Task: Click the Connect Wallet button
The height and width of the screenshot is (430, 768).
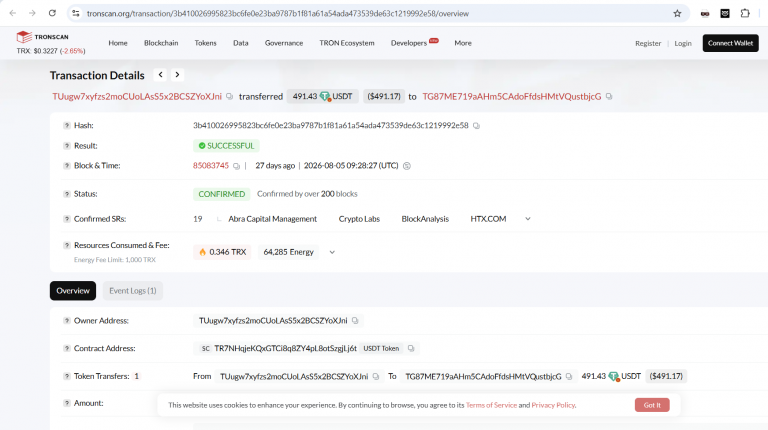Action: click(730, 43)
